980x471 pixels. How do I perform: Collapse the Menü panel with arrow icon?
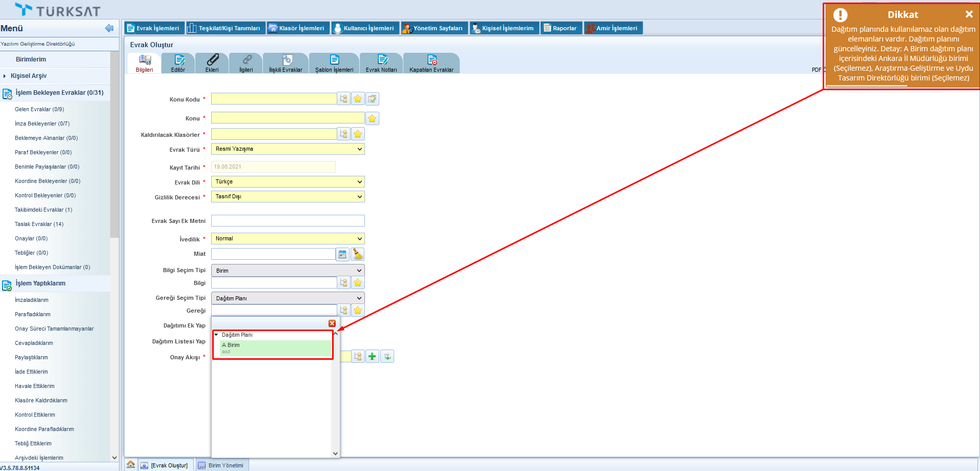click(109, 28)
